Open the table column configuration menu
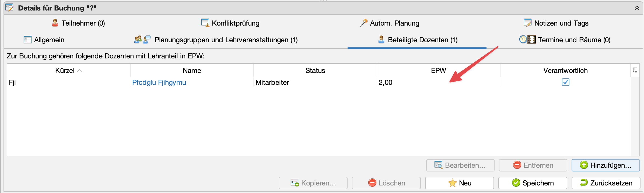The width and height of the screenshot is (644, 193). [x=635, y=70]
